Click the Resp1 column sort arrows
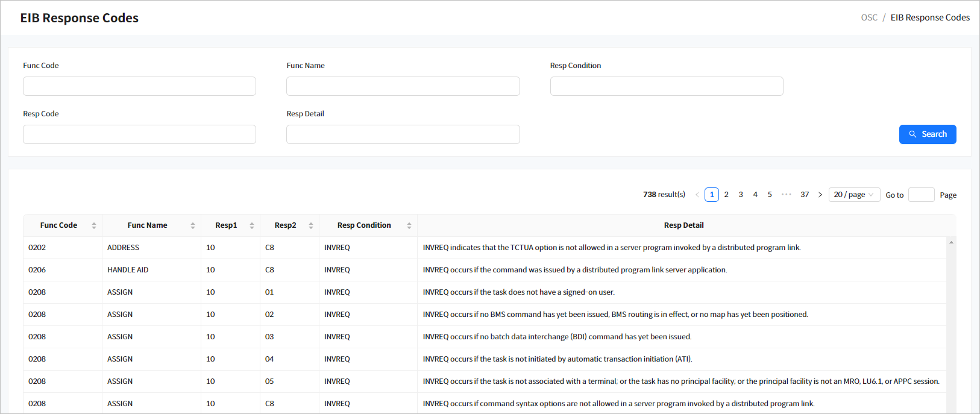980x414 pixels. tap(251, 225)
